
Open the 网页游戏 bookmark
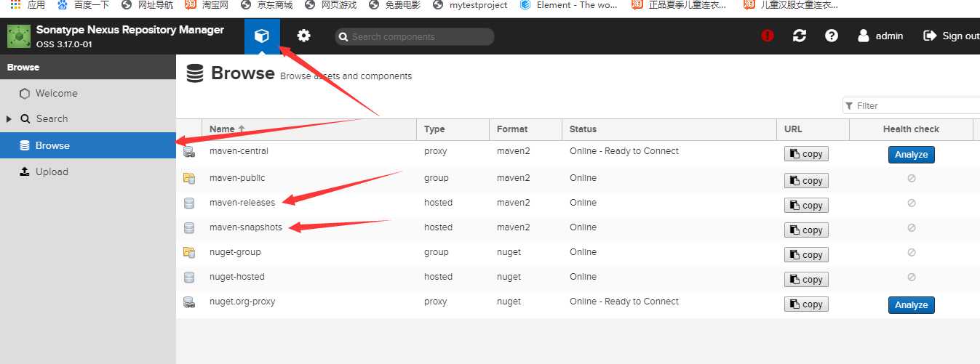pos(330,5)
